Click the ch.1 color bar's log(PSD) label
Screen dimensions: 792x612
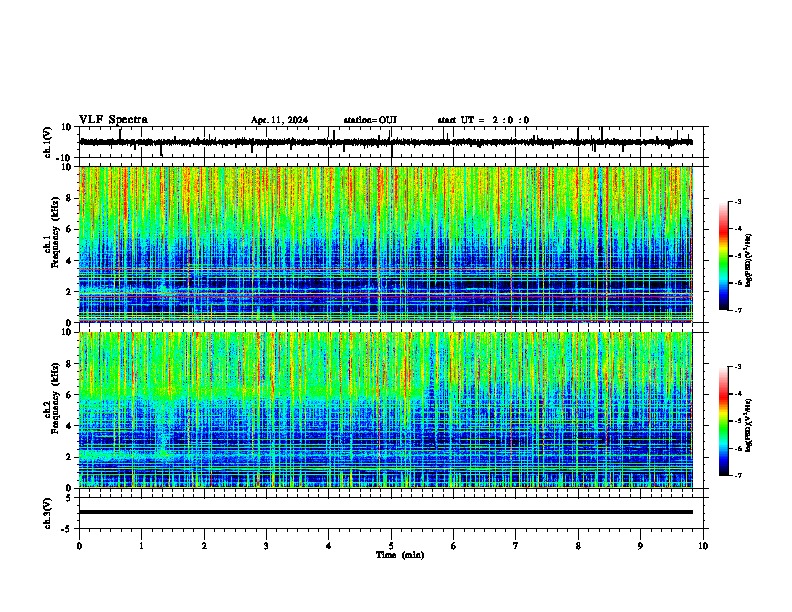tap(749, 261)
